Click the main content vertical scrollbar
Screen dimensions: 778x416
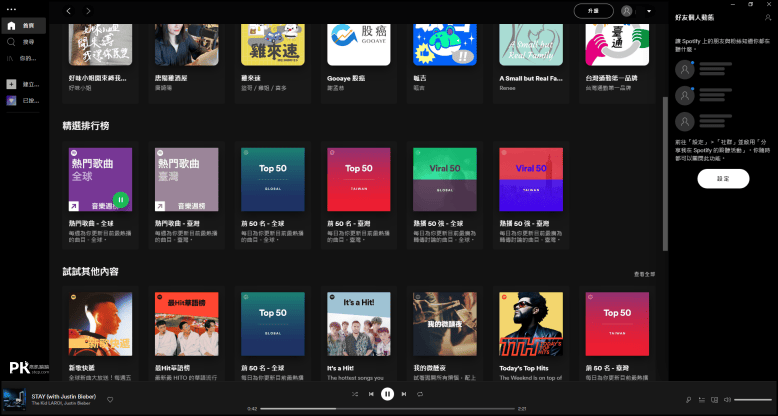point(665,174)
